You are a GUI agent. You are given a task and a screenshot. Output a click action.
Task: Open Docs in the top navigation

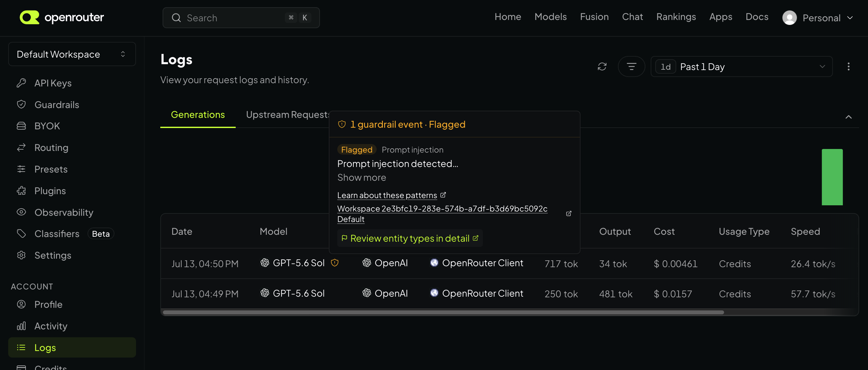pyautogui.click(x=757, y=17)
